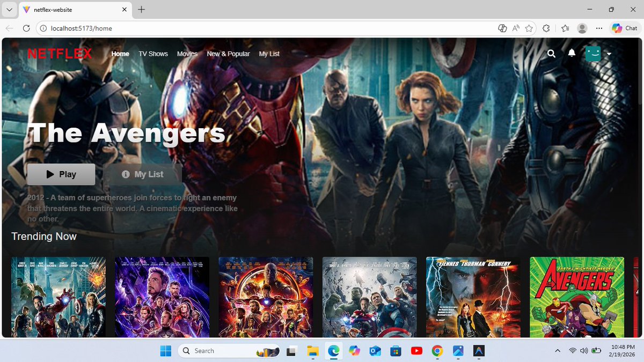Select the netflex-website tab
The image size is (644, 362).
click(x=75, y=10)
